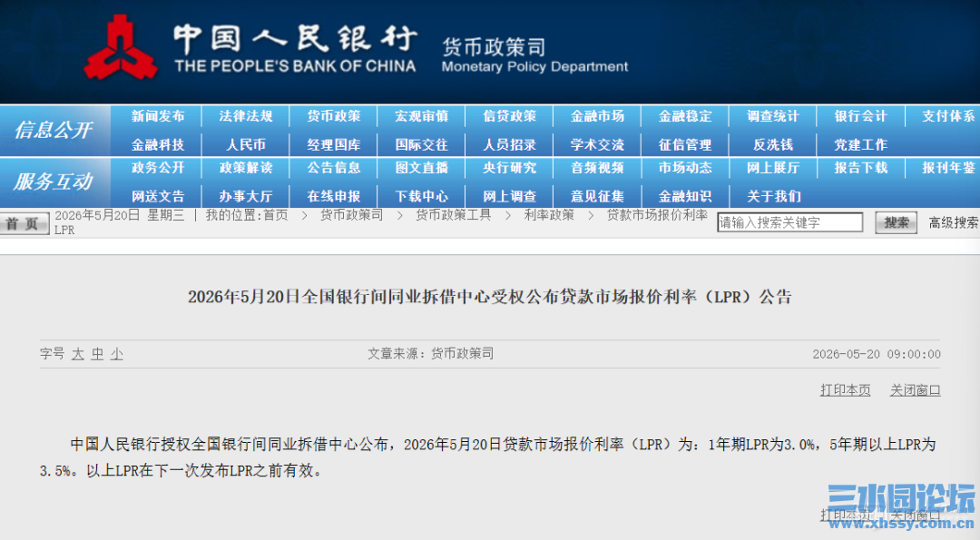The image size is (980, 540).
Task: Open 货币政策工具 breadcrumb link
Action: tap(453, 216)
